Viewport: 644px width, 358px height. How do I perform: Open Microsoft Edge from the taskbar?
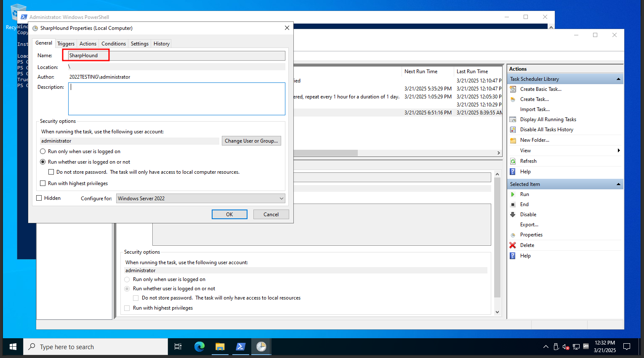pos(199,347)
